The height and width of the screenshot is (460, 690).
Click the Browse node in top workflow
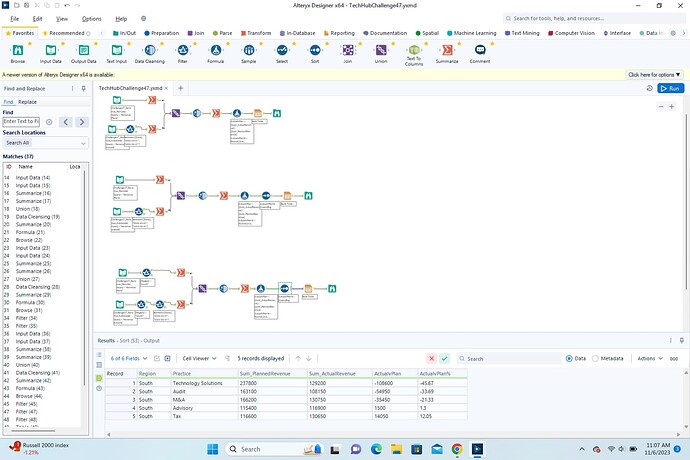277,114
